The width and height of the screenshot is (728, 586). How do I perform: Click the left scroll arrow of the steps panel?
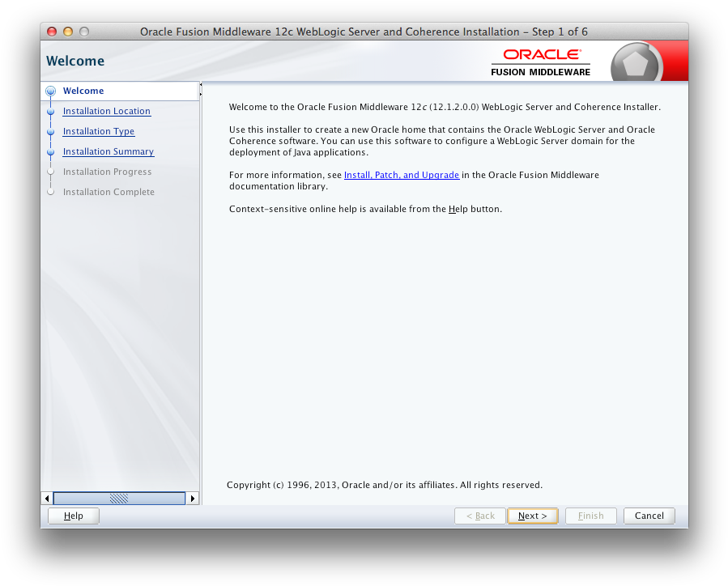pyautogui.click(x=47, y=499)
